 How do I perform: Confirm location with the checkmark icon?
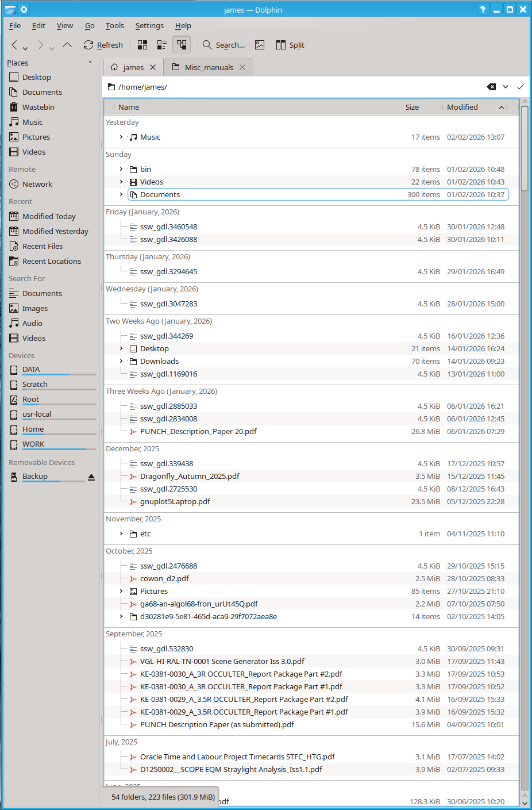[520, 87]
